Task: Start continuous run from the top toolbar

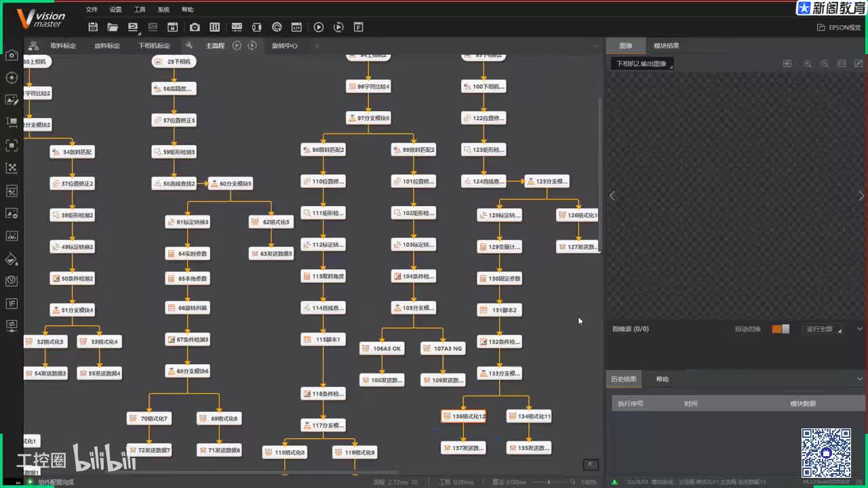Action: pyautogui.click(x=339, y=27)
